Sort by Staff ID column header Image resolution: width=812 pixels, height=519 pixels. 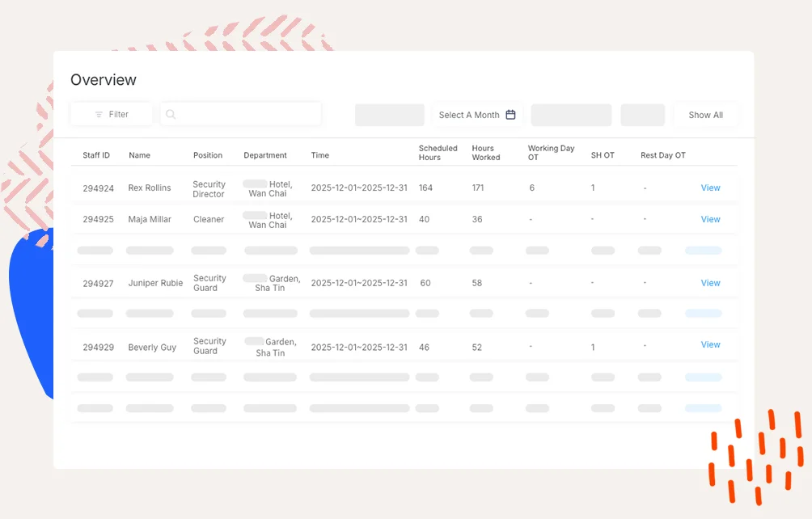(x=96, y=155)
